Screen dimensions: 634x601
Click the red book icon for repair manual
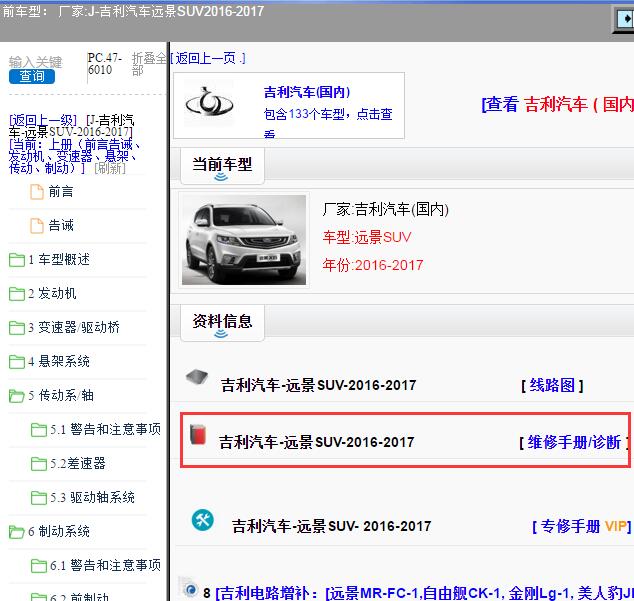(198, 434)
